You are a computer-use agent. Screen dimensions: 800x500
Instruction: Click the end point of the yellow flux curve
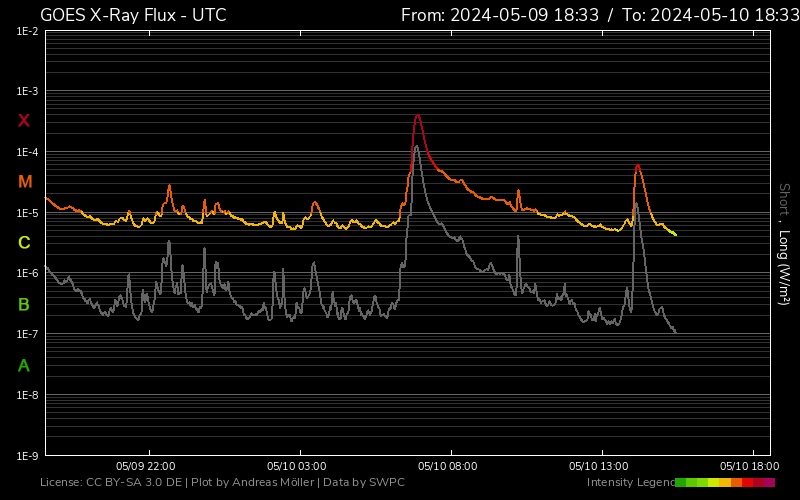pyautogui.click(x=676, y=235)
